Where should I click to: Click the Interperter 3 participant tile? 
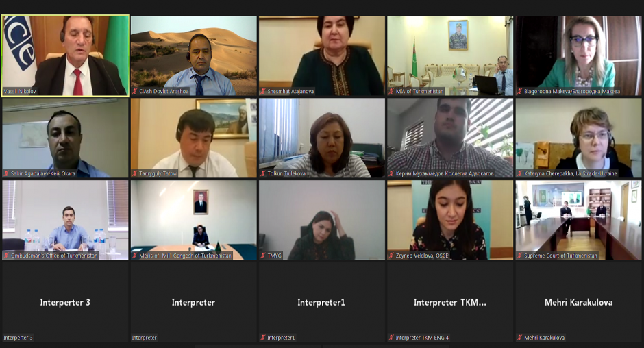[x=65, y=302]
